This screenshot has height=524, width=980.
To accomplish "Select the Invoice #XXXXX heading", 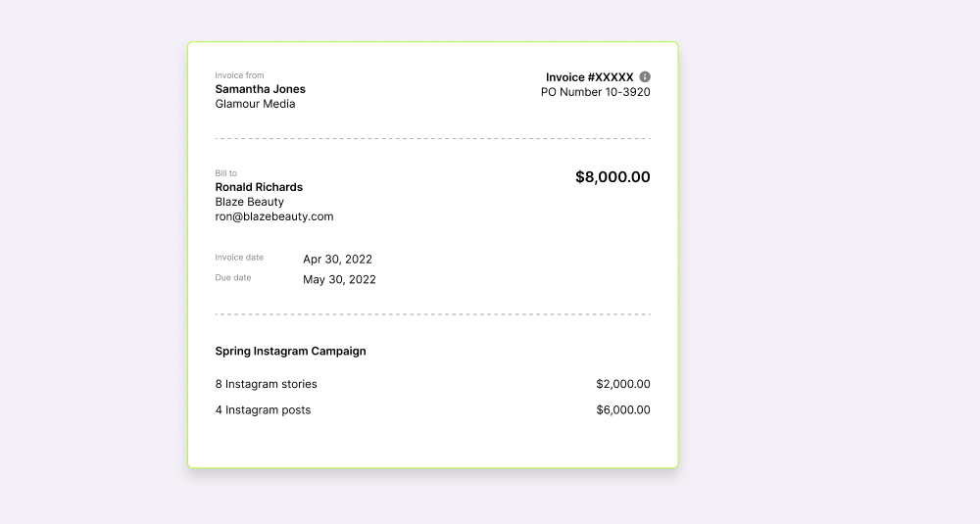I will tap(589, 77).
